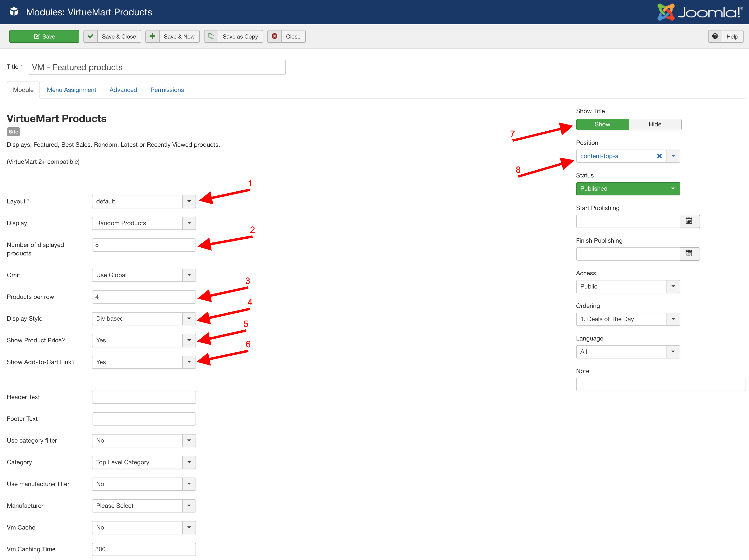Click the VirtueMart Products heading

tap(57, 118)
